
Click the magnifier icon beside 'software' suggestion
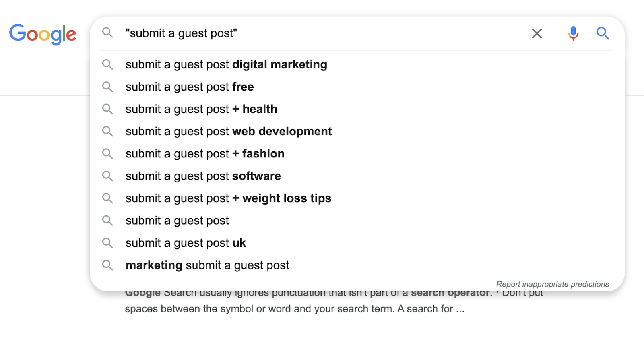point(107,176)
